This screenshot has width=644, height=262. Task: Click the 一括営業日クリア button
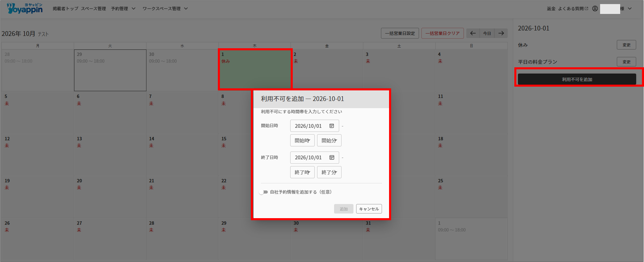pos(442,33)
